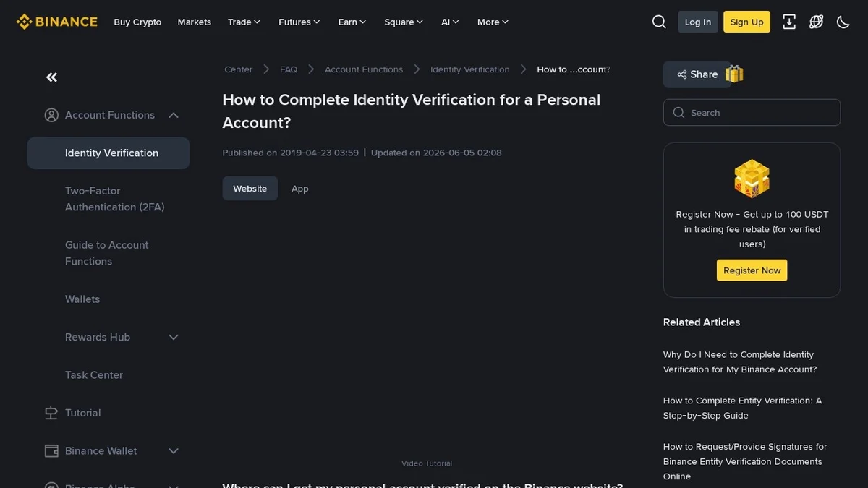Viewport: 868px width, 488px height.
Task: Open Guide to Account Functions
Action: tap(107, 253)
